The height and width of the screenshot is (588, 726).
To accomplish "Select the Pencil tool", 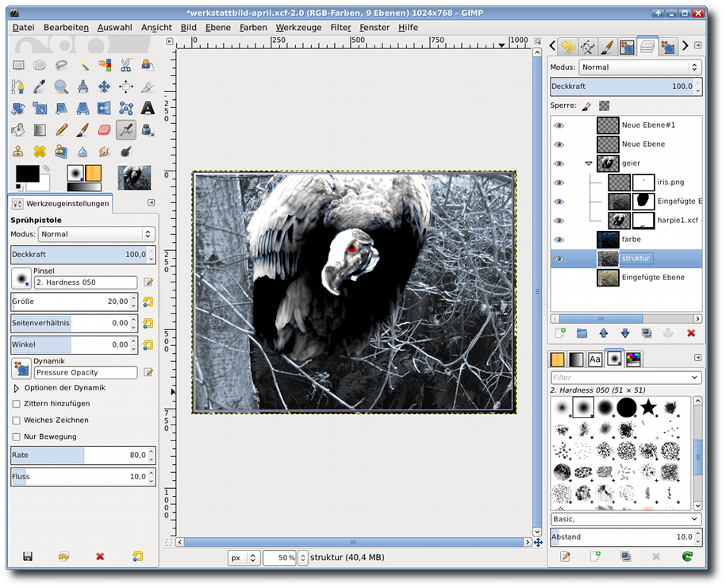I will click(x=61, y=129).
